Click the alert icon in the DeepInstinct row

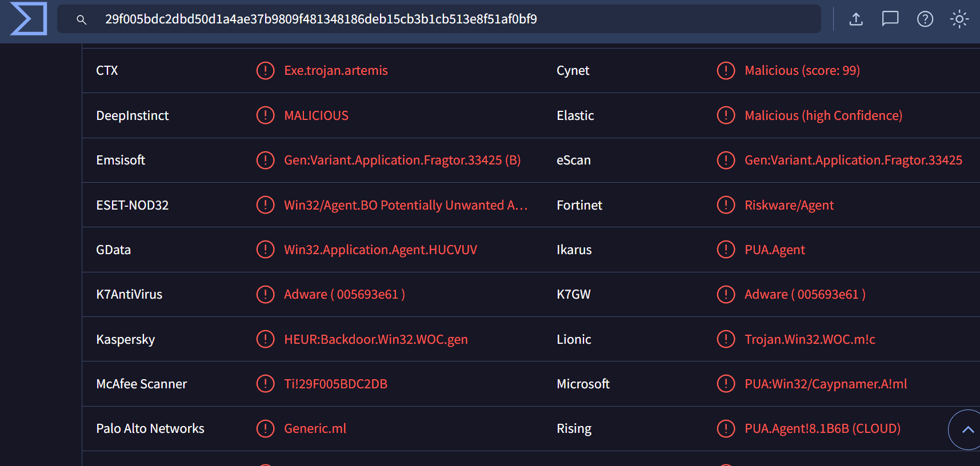click(x=265, y=115)
